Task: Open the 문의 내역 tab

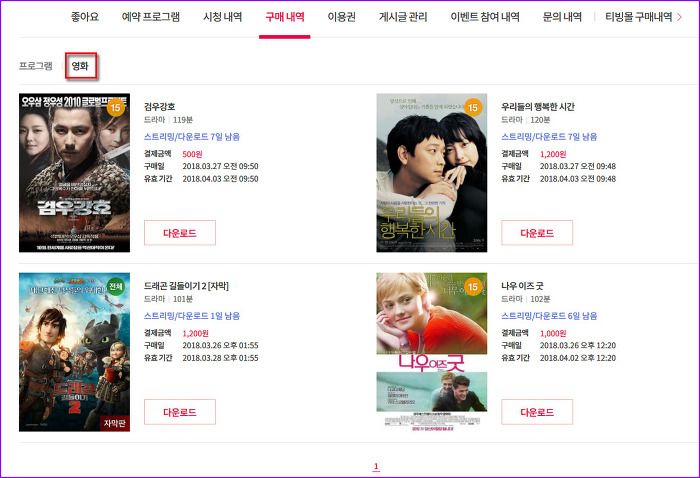Action: tap(562, 17)
